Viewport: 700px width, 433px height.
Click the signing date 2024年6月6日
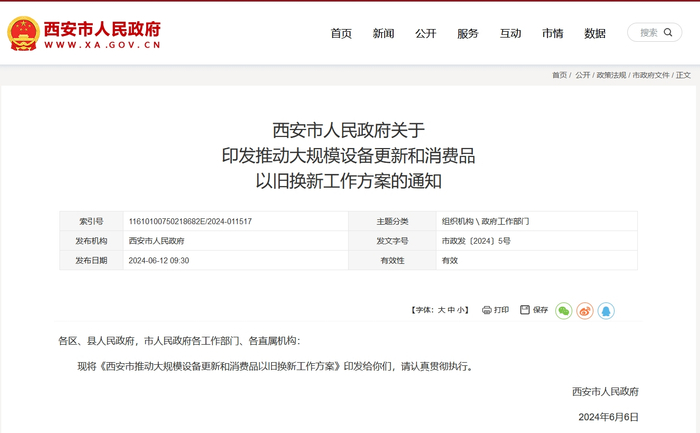click(608, 417)
